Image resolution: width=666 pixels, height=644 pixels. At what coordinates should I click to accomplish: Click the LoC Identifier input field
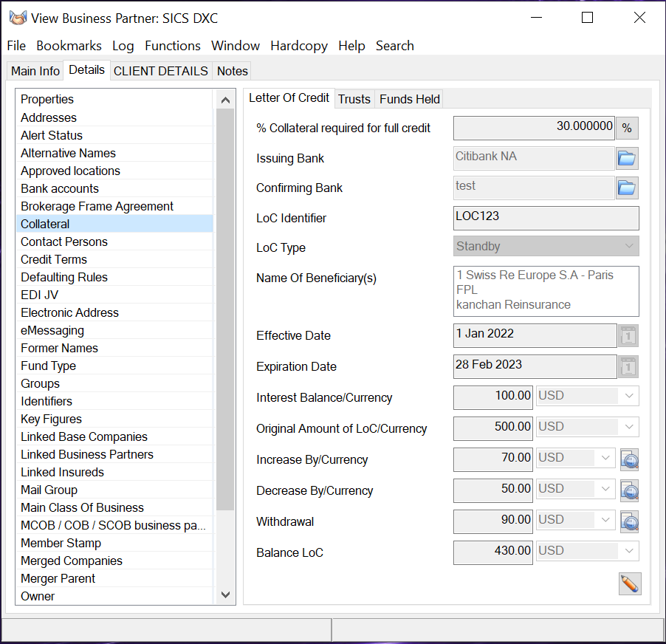(546, 218)
